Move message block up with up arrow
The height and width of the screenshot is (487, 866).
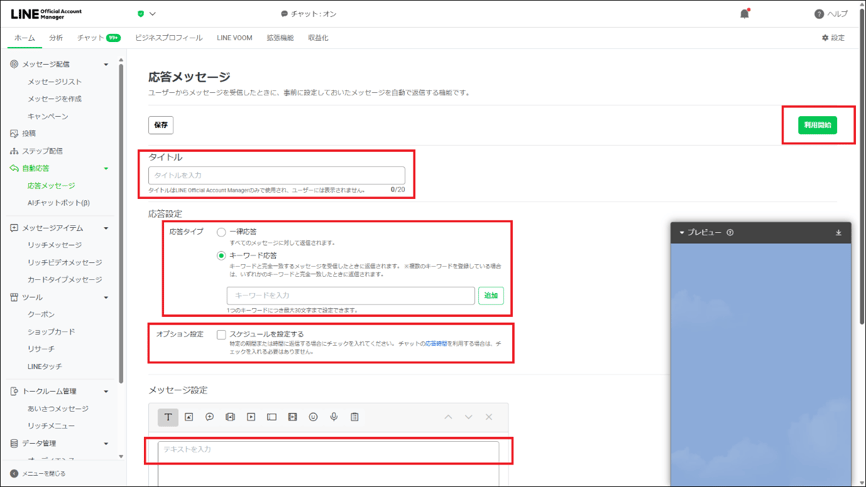(448, 417)
